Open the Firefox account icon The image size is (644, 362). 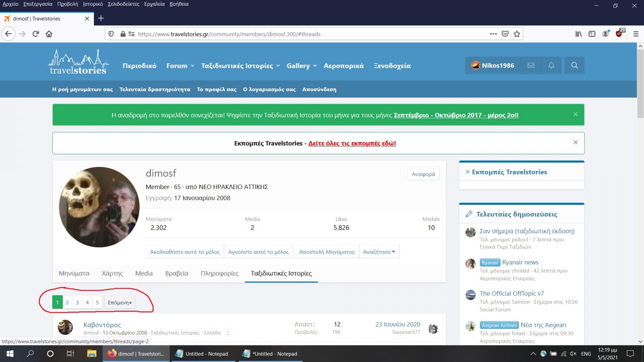(x=605, y=34)
